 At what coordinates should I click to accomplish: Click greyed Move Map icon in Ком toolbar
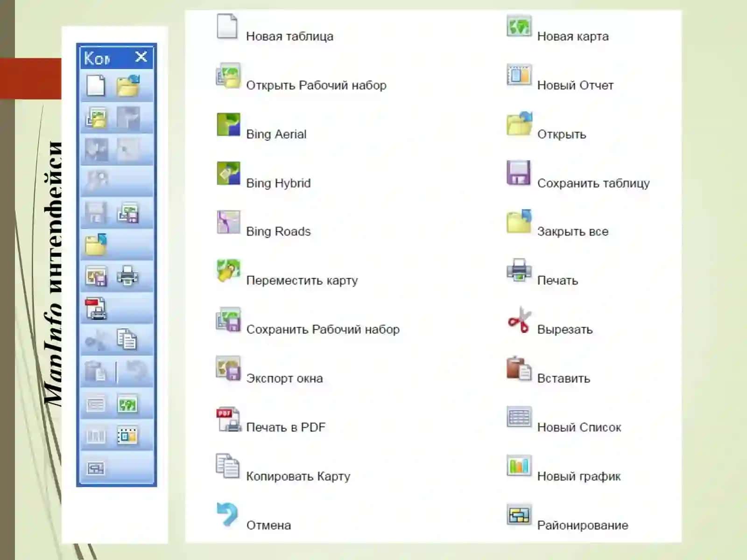pos(97,181)
